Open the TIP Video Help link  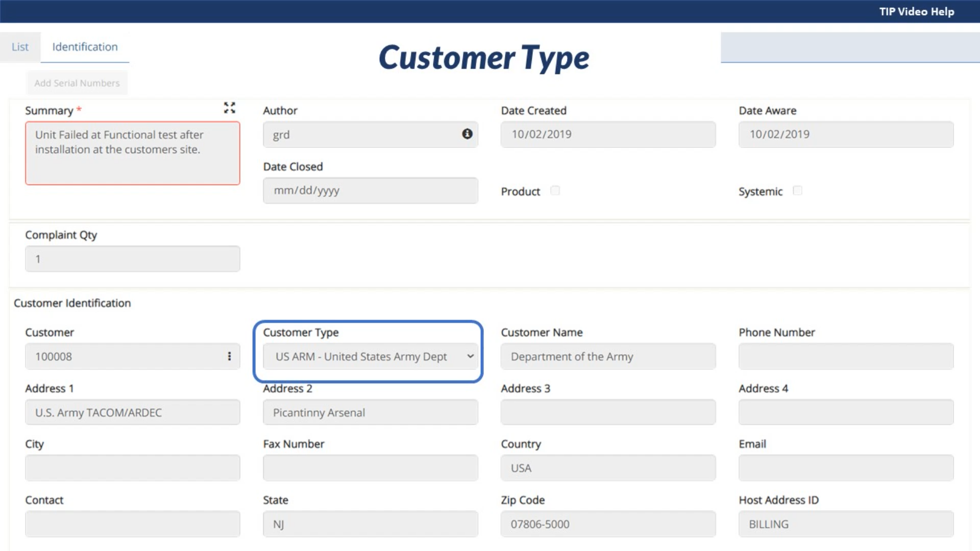pyautogui.click(x=916, y=11)
